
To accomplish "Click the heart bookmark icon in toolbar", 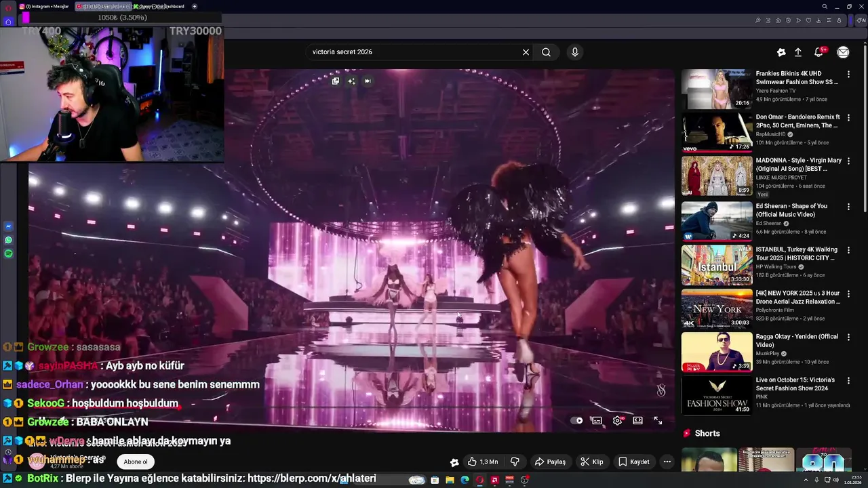I will coord(808,20).
